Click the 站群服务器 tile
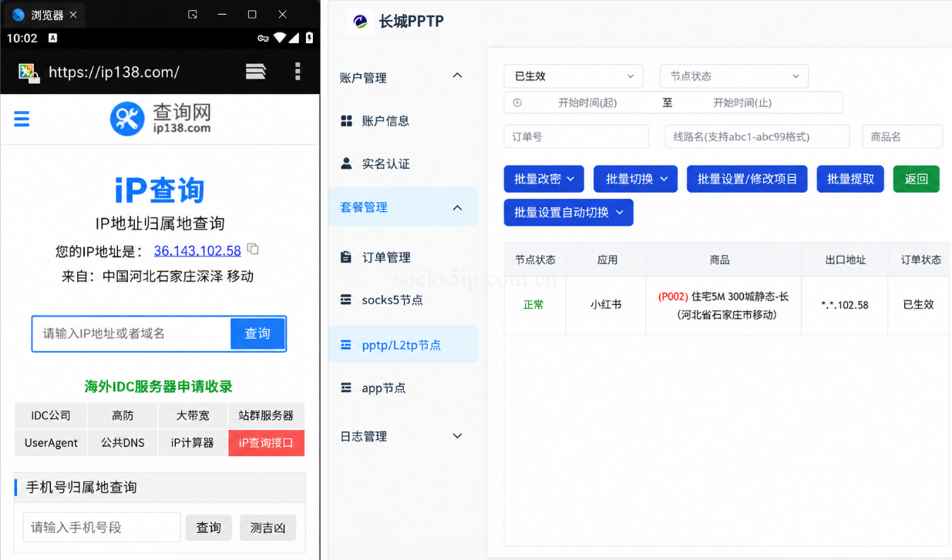This screenshot has width=952, height=560. [x=266, y=415]
